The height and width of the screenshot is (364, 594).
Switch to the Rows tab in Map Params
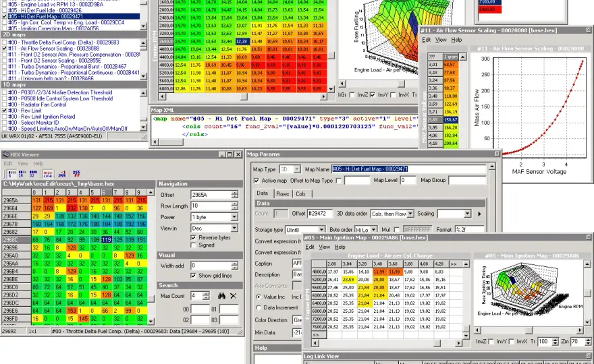tap(283, 193)
